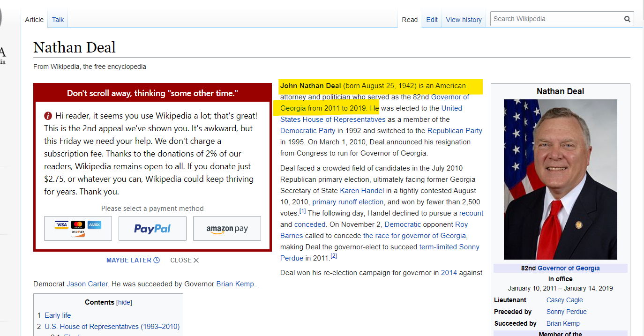Open the recount link
The height and width of the screenshot is (336, 644).
click(471, 213)
